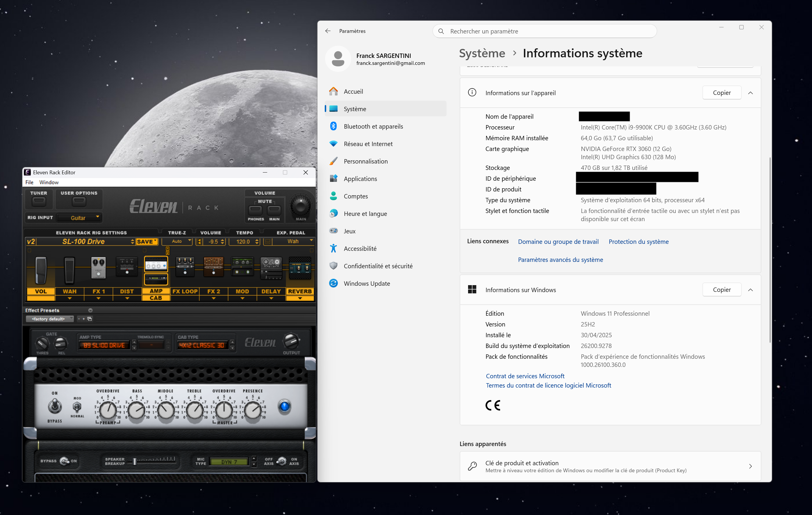812x515 pixels.
Task: Open the arrow menu under the REVERB label
Action: [x=300, y=298]
